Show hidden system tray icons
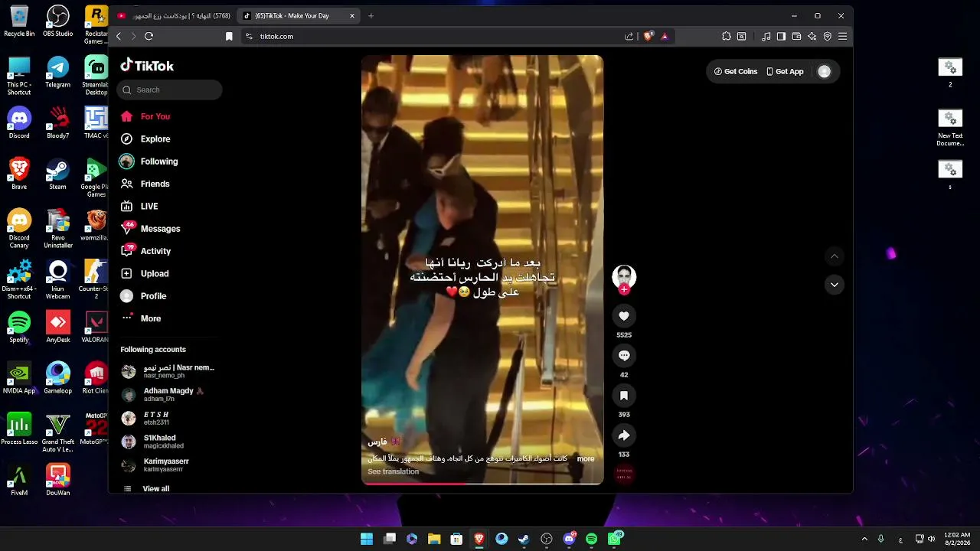 coord(864,539)
